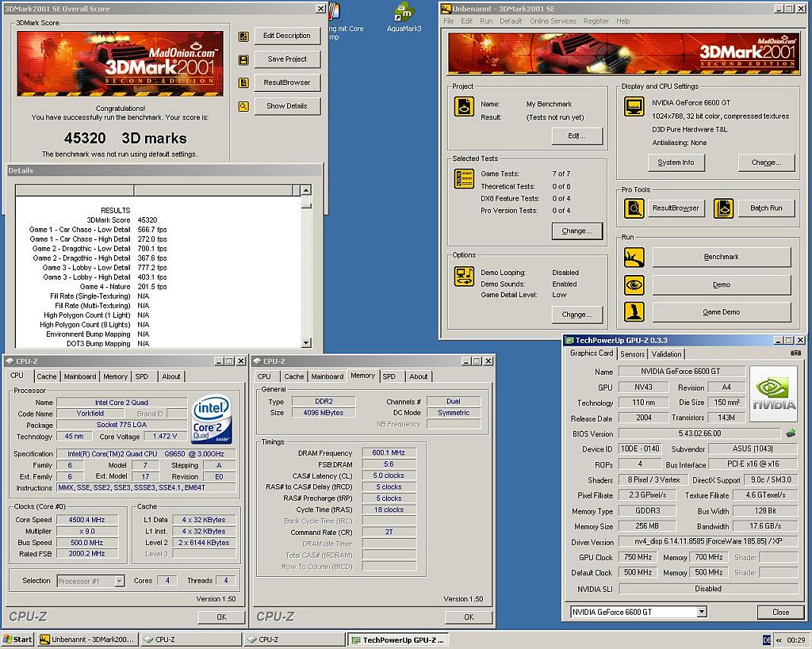Click the Edit Description button
Screen dimensions: 812x649
click(x=287, y=36)
